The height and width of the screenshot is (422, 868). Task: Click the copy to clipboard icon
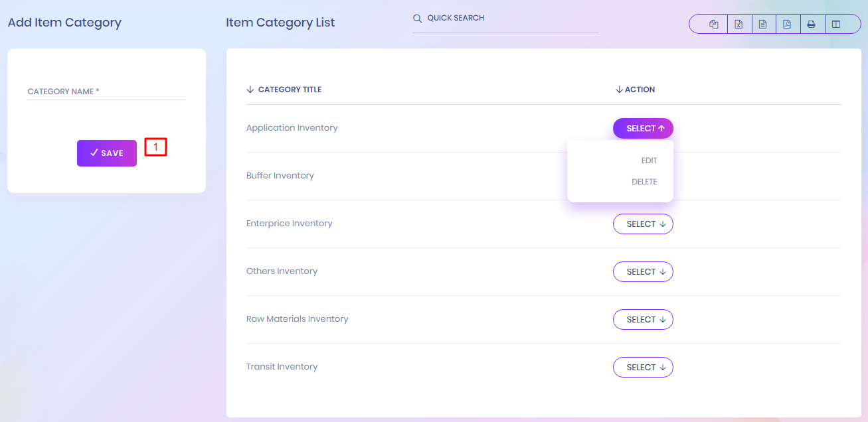pyautogui.click(x=714, y=25)
